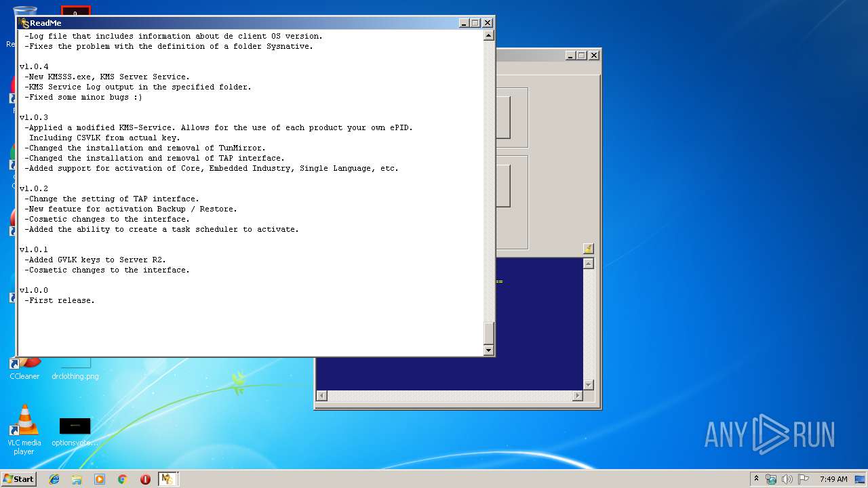
Task: Click 'Added GVLK keys to Server R2' line
Action: [x=95, y=260]
